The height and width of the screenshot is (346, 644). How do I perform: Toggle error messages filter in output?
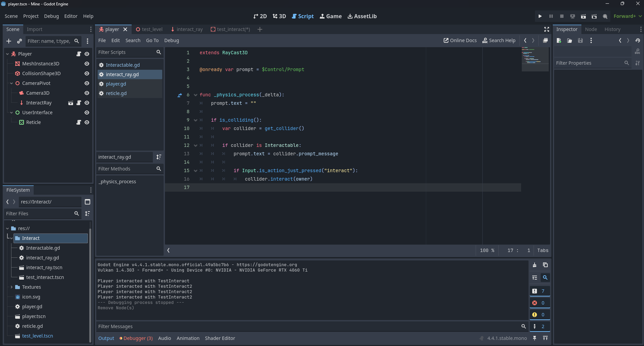pyautogui.click(x=540, y=303)
